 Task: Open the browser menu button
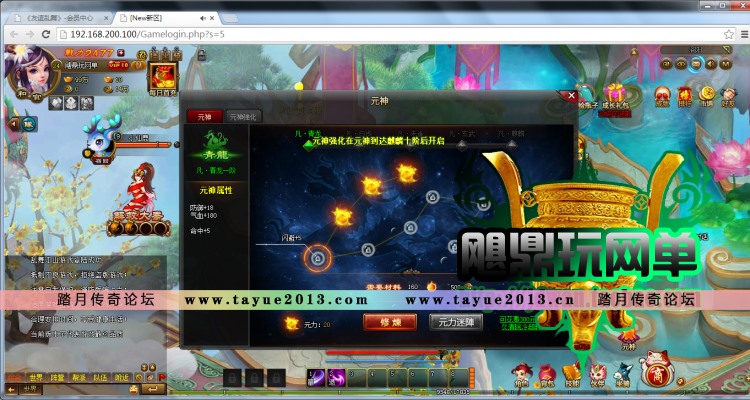(744, 34)
